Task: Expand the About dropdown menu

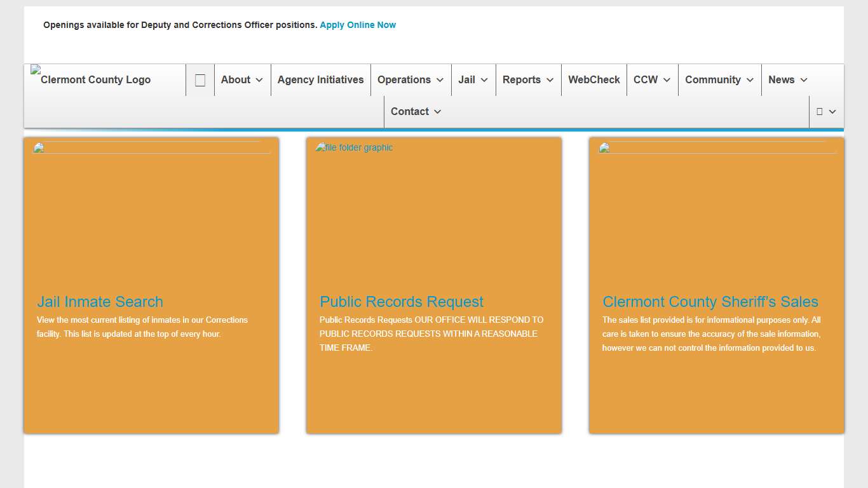Action: (242, 80)
